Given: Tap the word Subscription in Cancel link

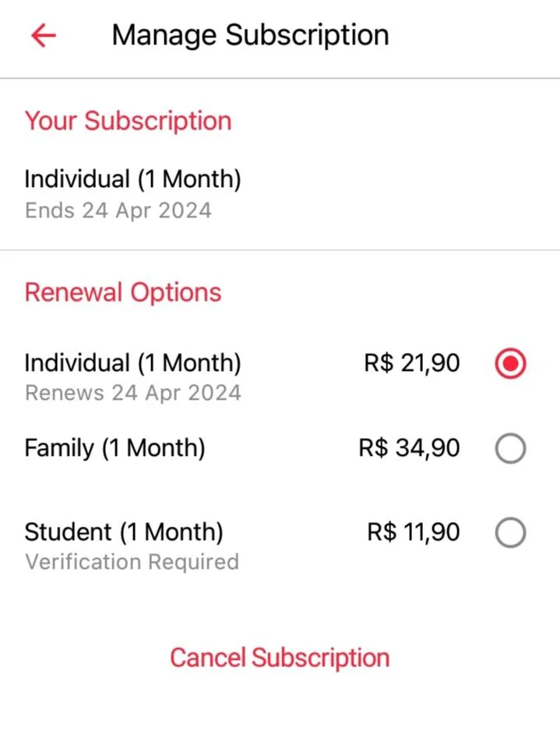Looking at the screenshot, I should pos(320,658).
